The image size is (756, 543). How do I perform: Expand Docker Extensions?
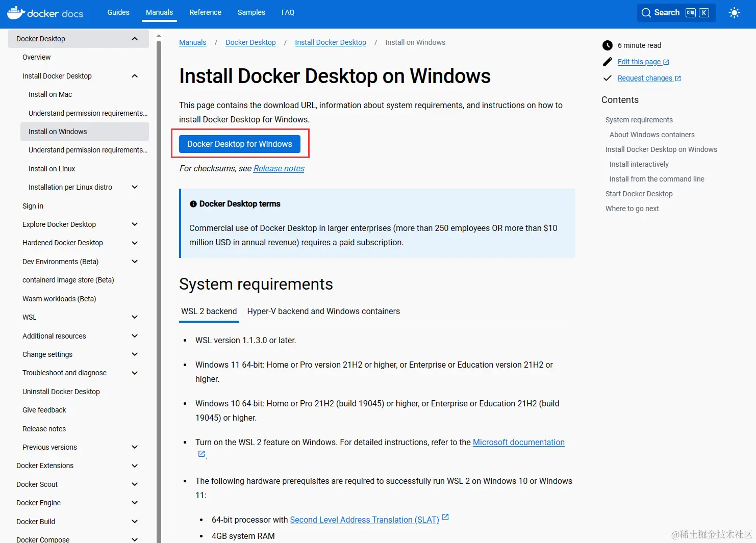(135, 466)
